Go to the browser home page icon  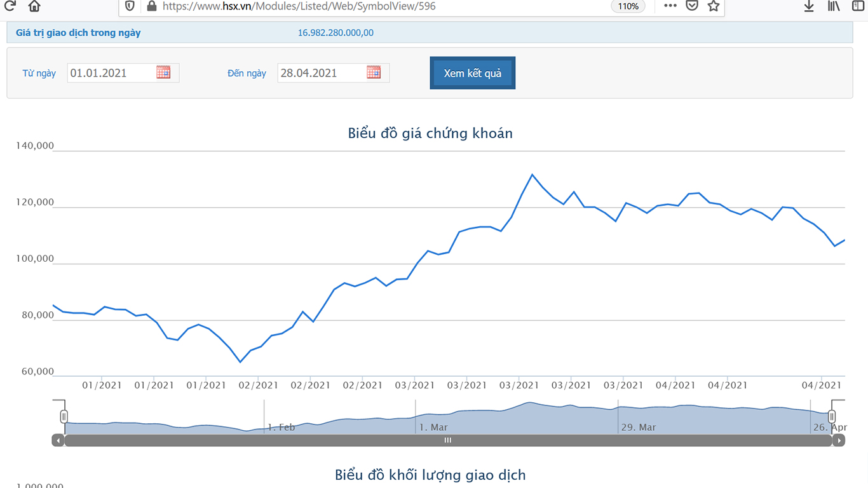click(34, 6)
